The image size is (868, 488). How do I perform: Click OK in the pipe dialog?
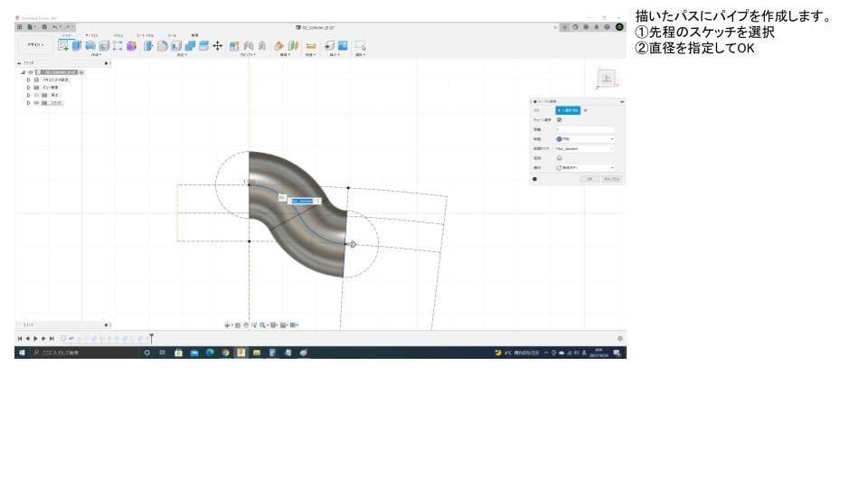pyautogui.click(x=590, y=179)
